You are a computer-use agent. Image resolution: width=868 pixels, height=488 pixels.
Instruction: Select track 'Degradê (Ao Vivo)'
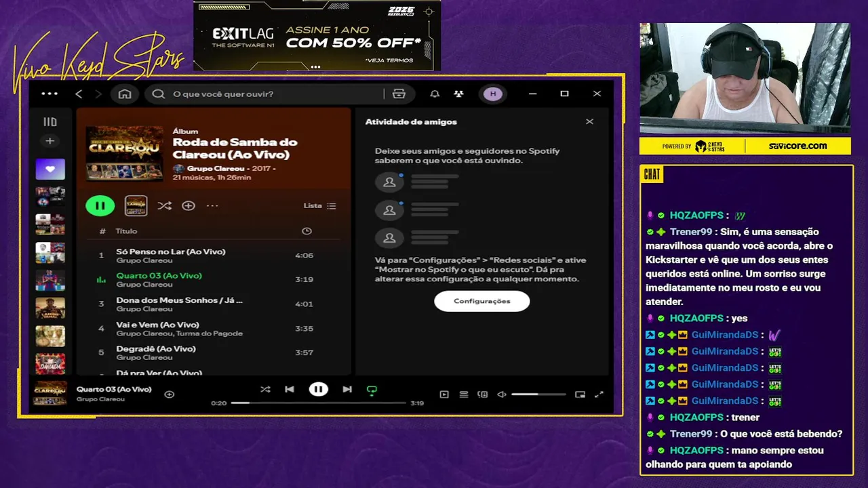pos(213,352)
